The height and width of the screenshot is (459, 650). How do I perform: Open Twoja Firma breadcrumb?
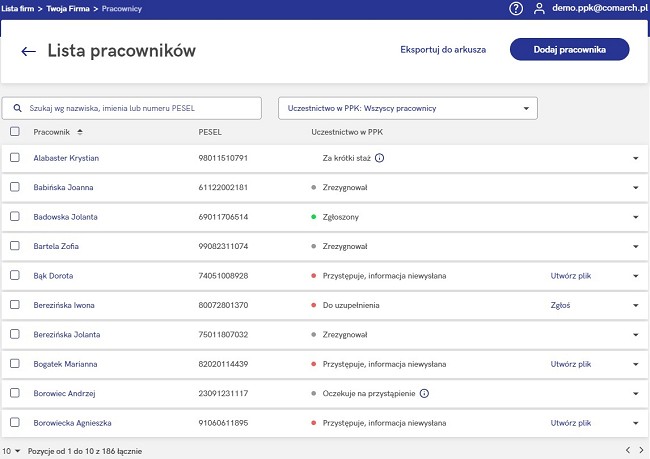coord(68,9)
